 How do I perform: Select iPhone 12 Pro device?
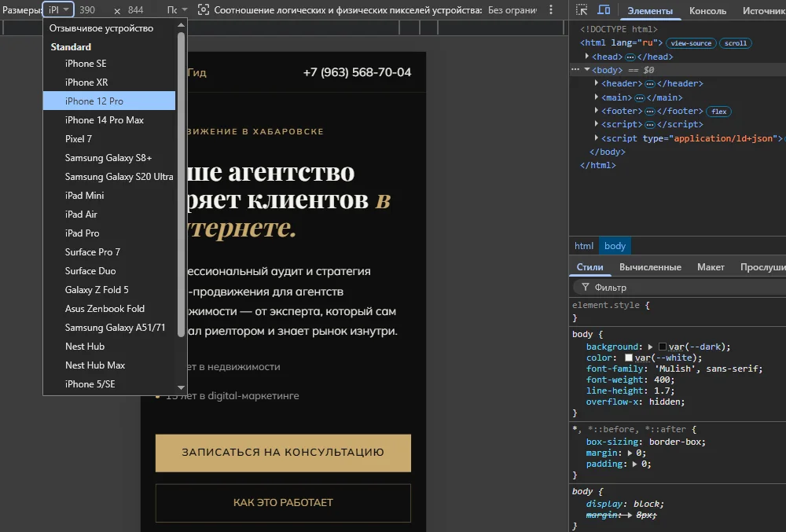tap(109, 101)
